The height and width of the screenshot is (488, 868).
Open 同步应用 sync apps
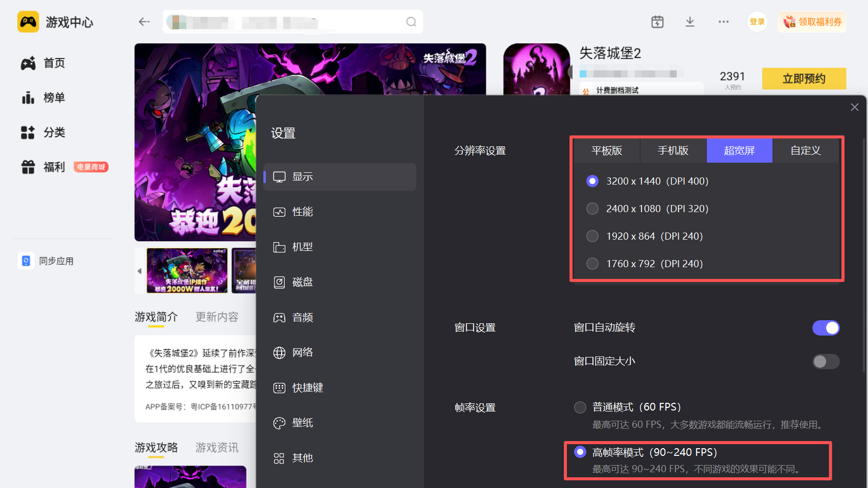(46, 261)
